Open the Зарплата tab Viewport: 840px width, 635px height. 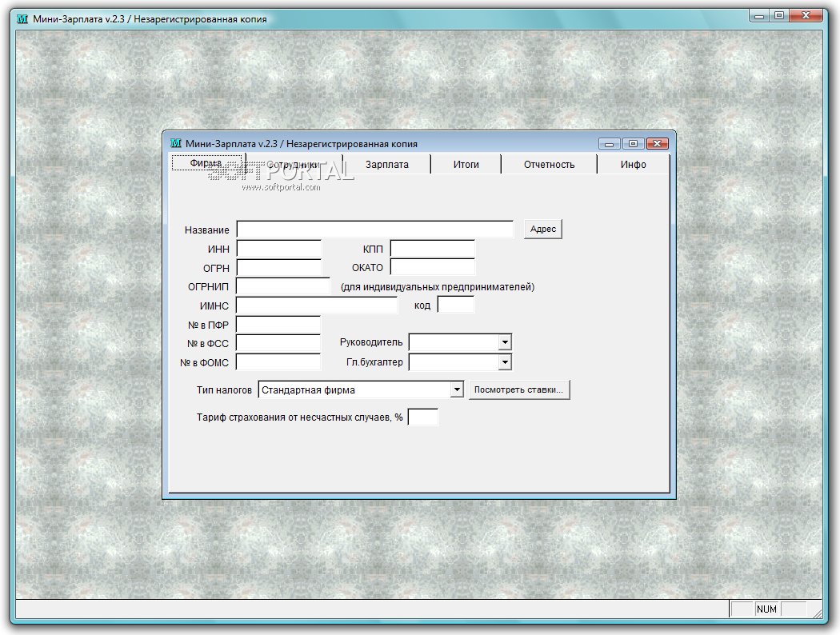pyautogui.click(x=386, y=165)
